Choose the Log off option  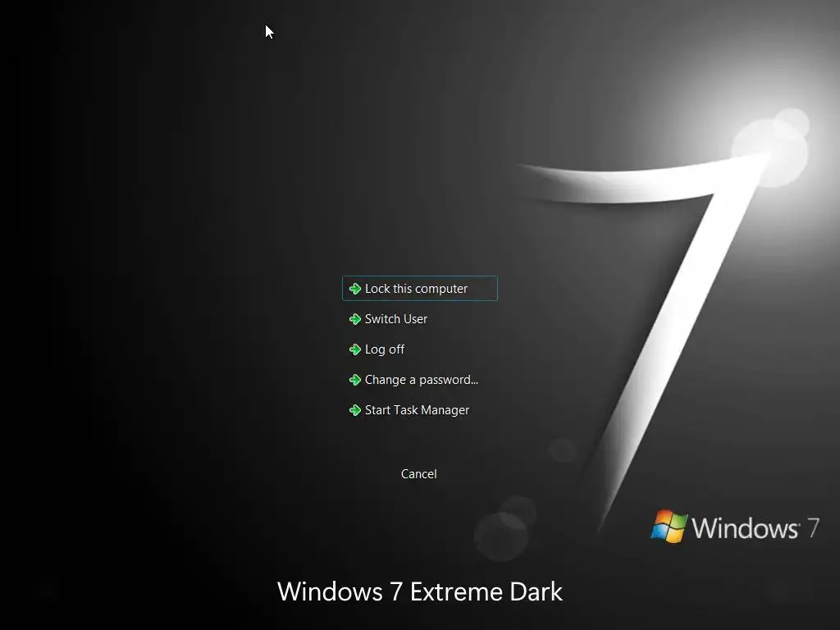[x=384, y=349]
